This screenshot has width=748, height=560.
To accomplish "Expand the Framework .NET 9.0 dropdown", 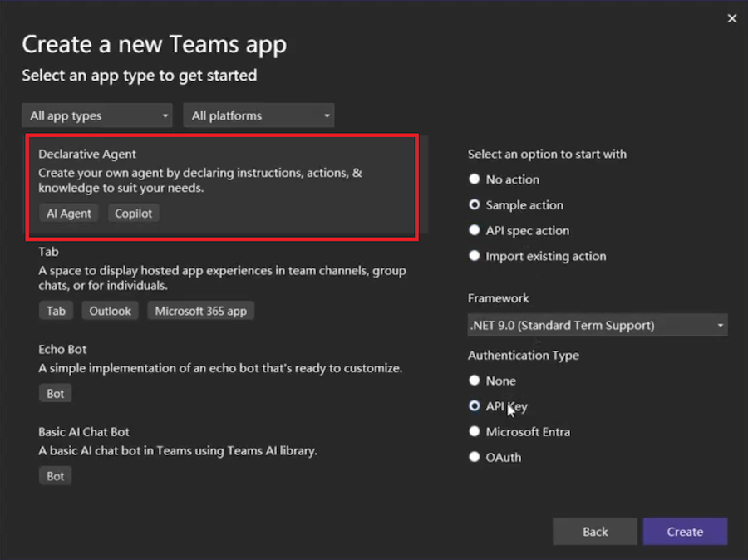I will click(598, 326).
